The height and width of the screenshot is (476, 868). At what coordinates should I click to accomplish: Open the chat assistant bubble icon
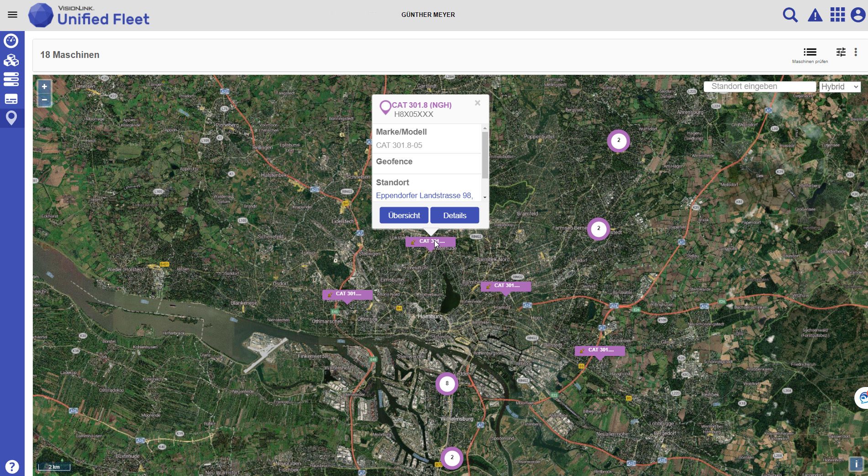(862, 398)
